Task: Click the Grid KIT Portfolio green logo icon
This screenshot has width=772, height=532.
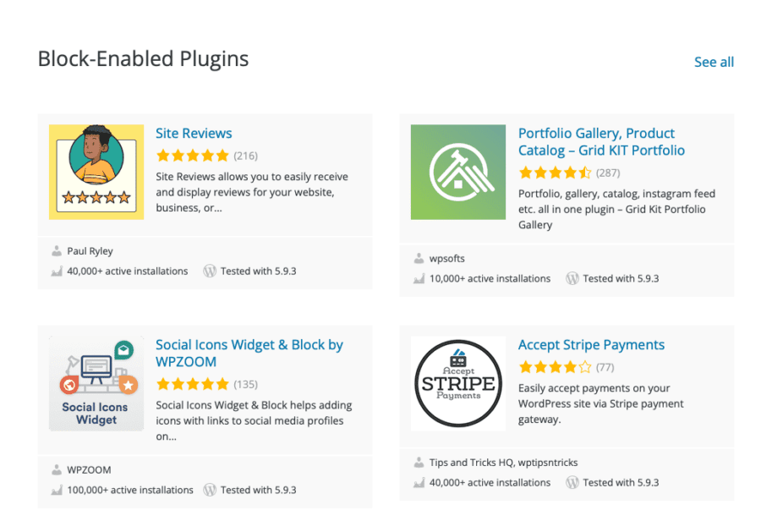Action: pyautogui.click(x=457, y=171)
